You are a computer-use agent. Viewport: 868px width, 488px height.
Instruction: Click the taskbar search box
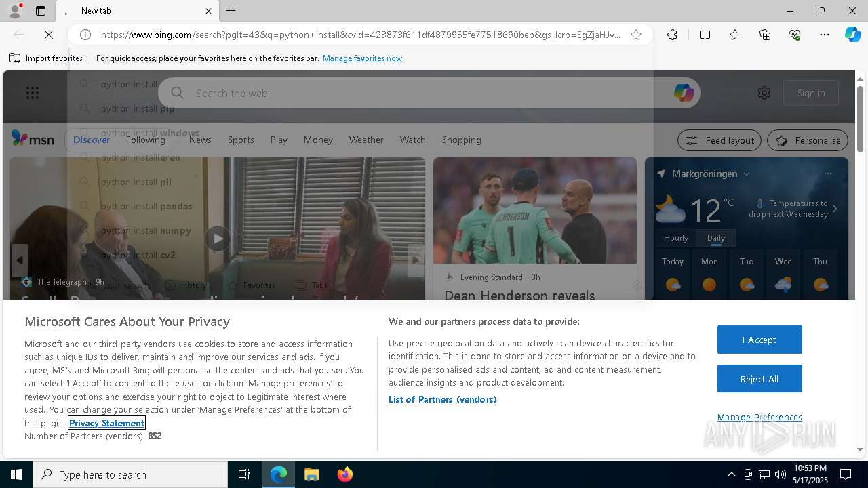[130, 474]
